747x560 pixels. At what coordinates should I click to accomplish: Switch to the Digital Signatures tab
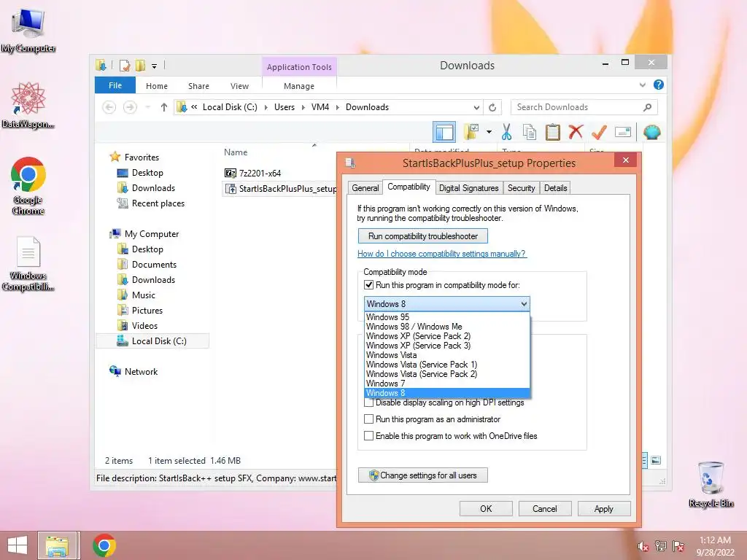pyautogui.click(x=469, y=188)
